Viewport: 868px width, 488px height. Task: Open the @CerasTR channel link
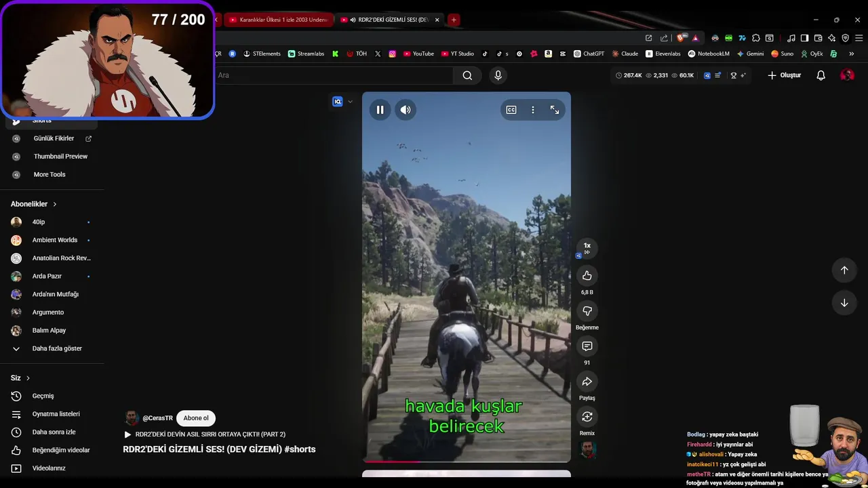pyautogui.click(x=157, y=418)
